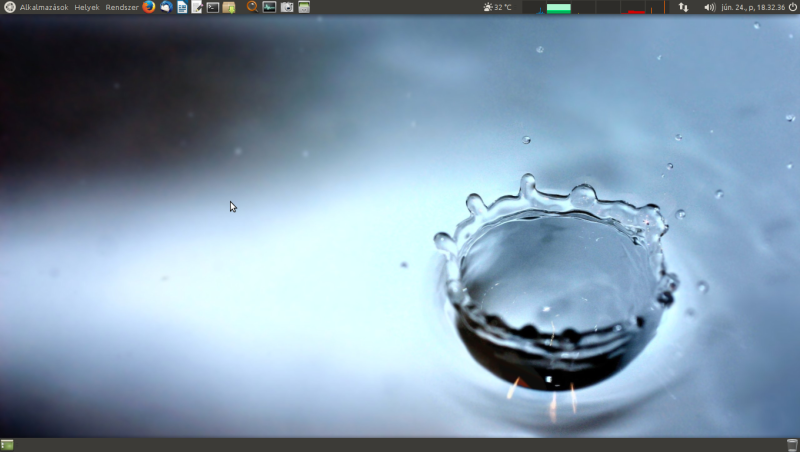Open the file search magnifier launcher
This screenshot has height=452, width=800.
[252, 7]
